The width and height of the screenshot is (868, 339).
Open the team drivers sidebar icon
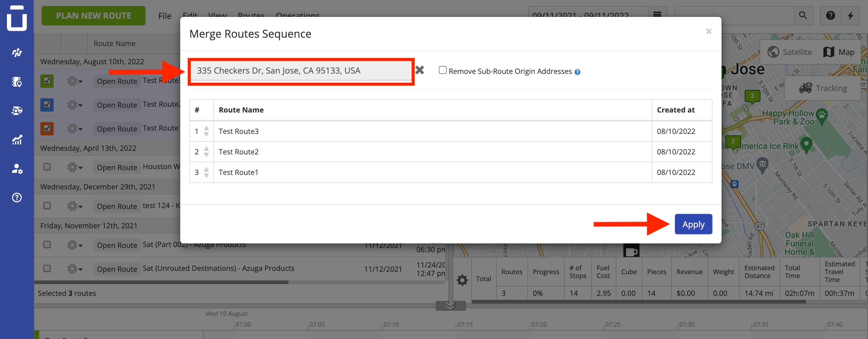click(x=17, y=111)
